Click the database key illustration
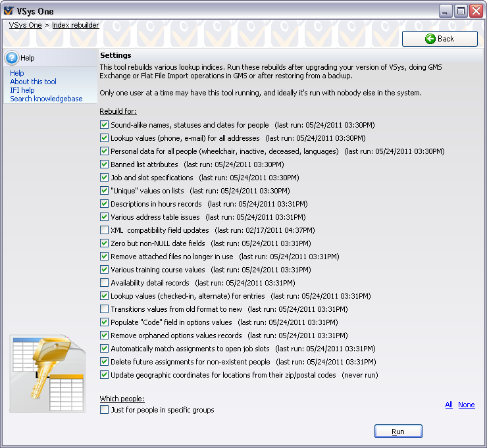 47,374
